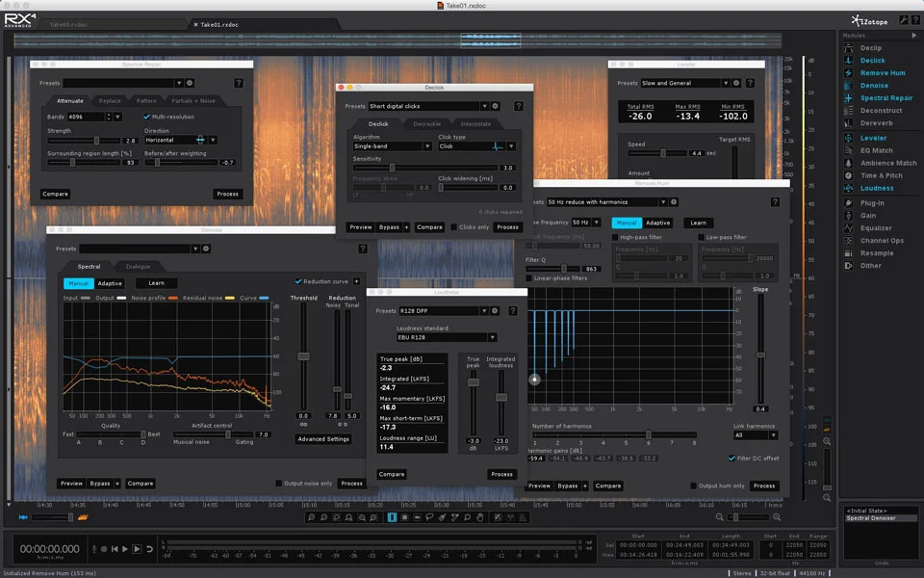Open the Remove Hum module in sidebar
924x578 pixels.
(883, 72)
